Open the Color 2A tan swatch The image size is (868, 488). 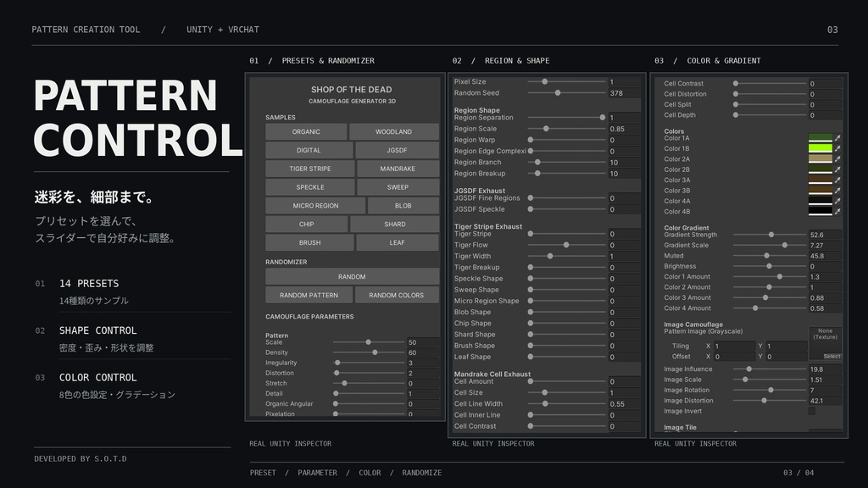coord(821,158)
